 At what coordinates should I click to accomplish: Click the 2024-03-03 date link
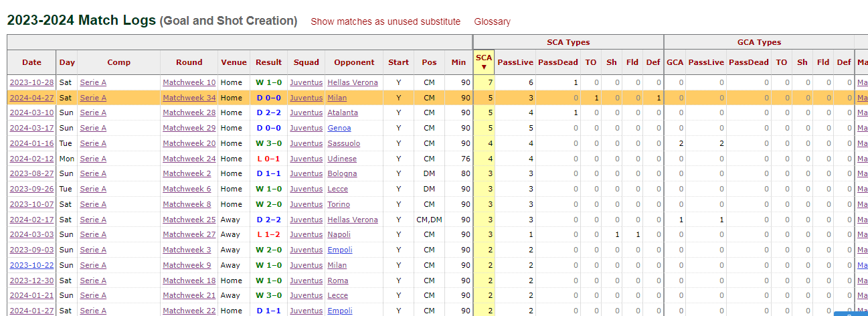pos(31,234)
